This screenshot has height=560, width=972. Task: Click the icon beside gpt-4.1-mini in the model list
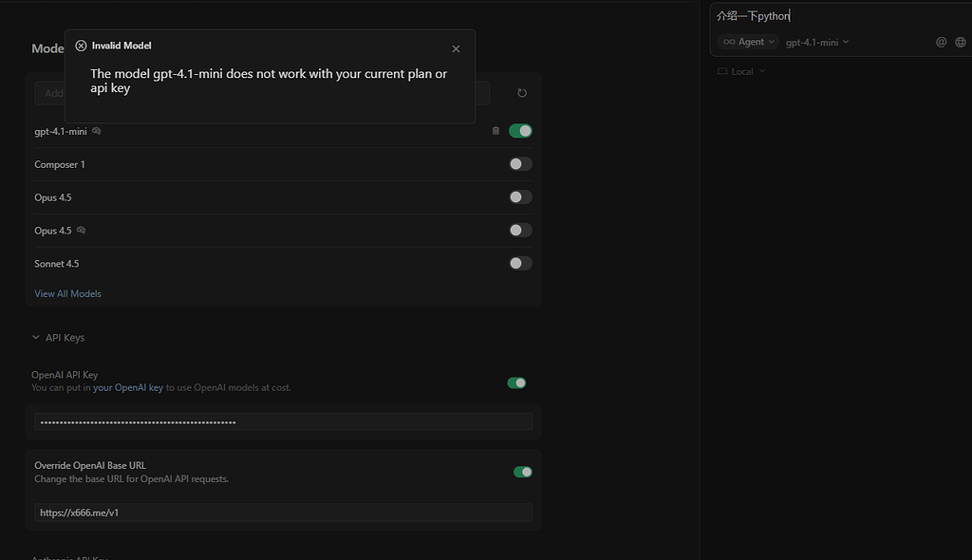96,131
